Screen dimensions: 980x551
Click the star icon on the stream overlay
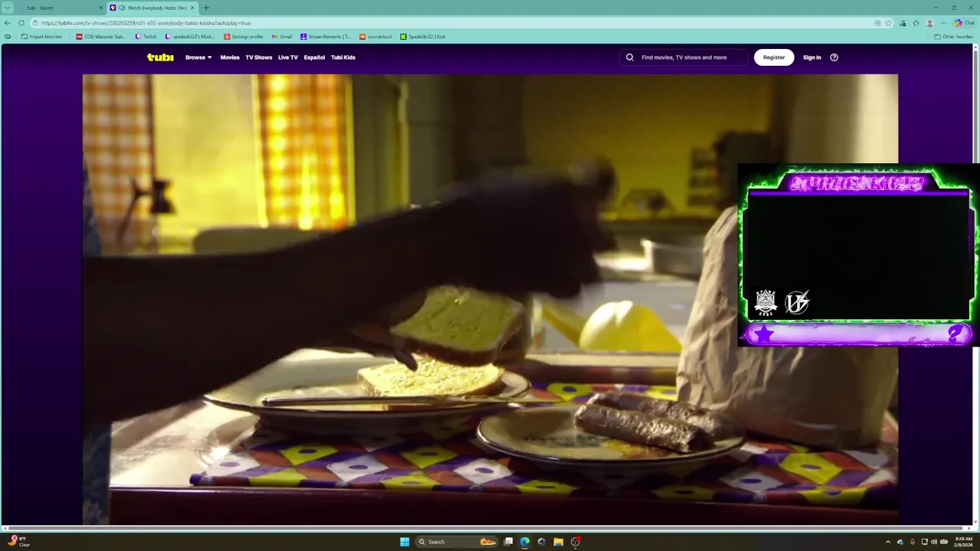764,334
